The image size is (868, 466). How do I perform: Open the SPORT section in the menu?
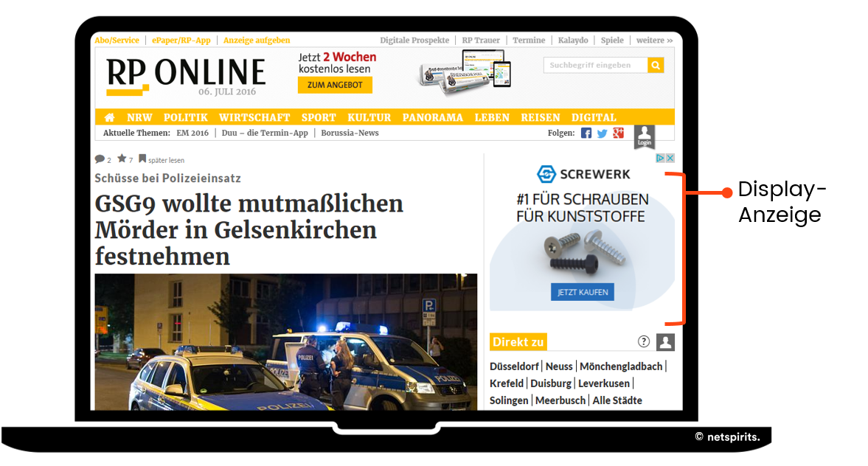319,116
